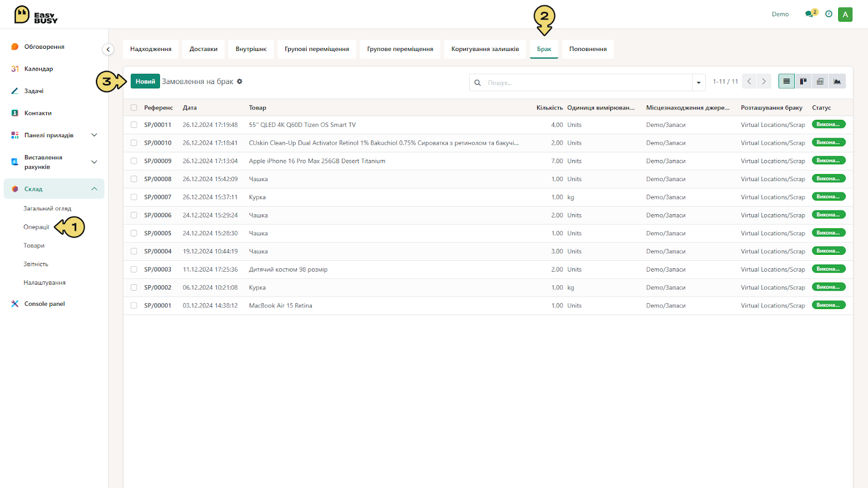The height and width of the screenshot is (488, 868).
Task: Open the chat messages icon
Action: 810,14
